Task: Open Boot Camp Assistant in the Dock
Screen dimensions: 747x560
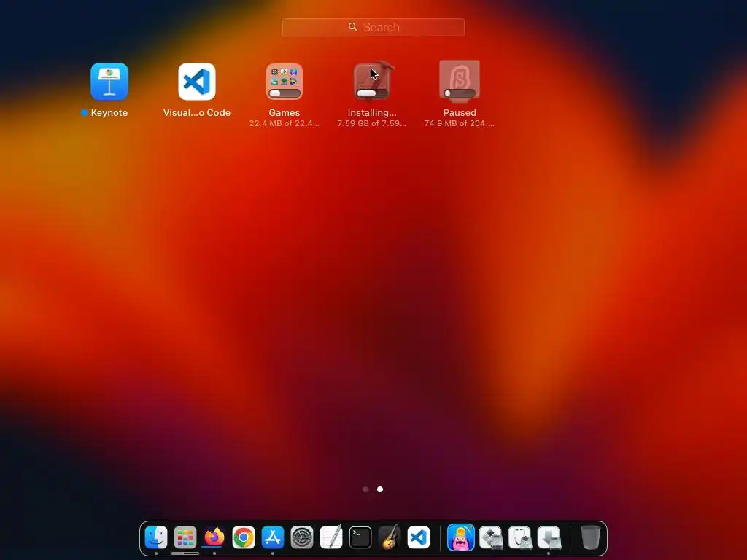Action: coord(491,537)
